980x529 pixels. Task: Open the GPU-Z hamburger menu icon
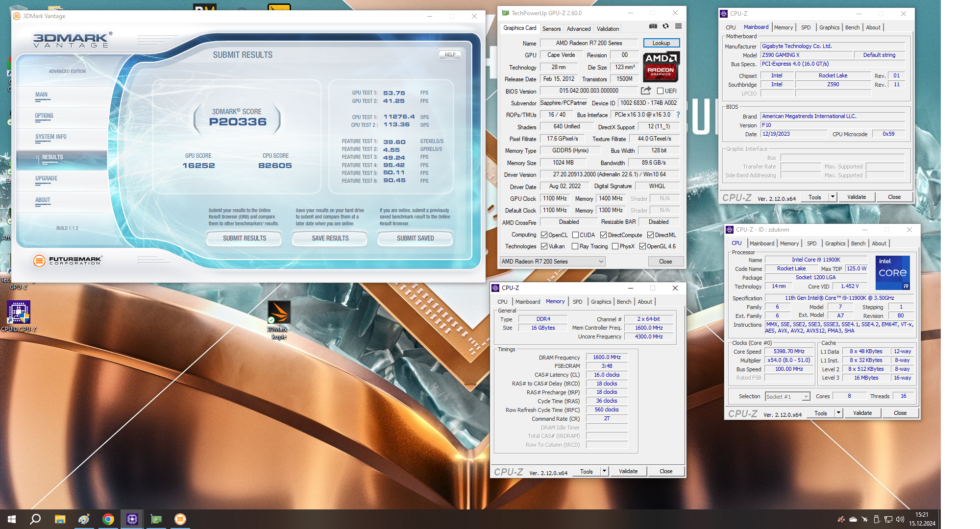pos(678,26)
